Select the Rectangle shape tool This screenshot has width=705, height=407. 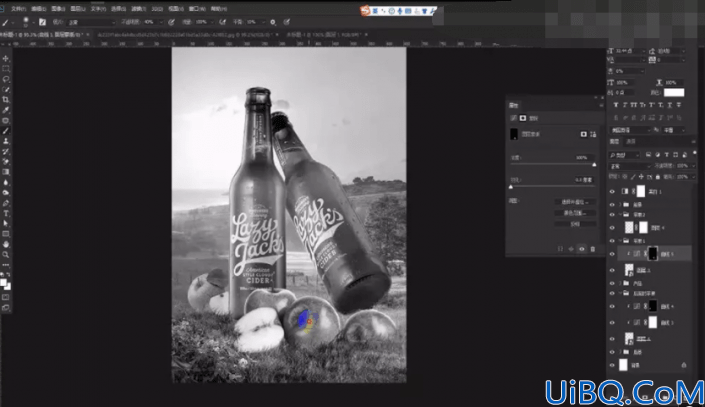coord(6,234)
